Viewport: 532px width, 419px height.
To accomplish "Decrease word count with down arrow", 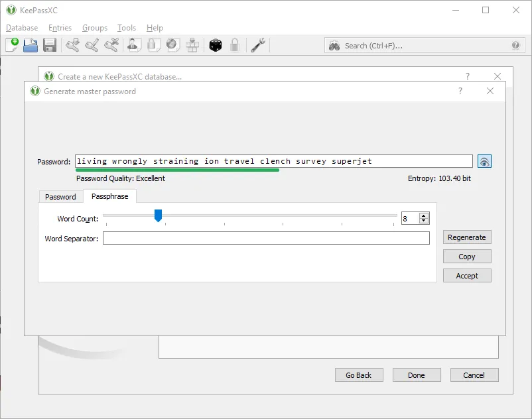I will pos(423,221).
